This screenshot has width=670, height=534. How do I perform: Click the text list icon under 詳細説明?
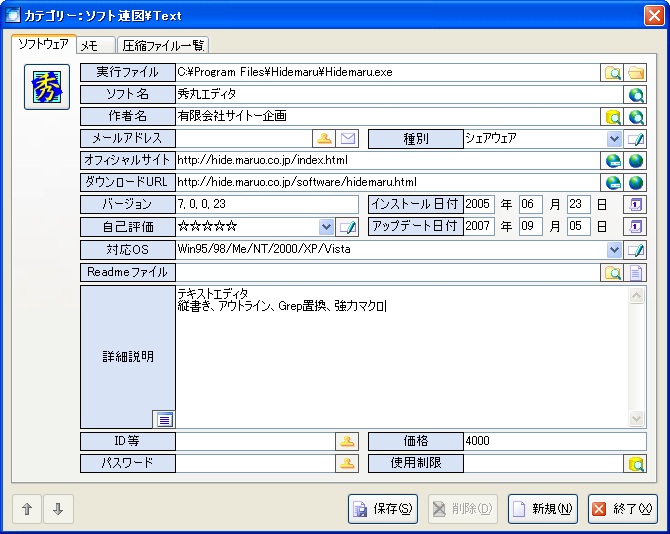164,420
